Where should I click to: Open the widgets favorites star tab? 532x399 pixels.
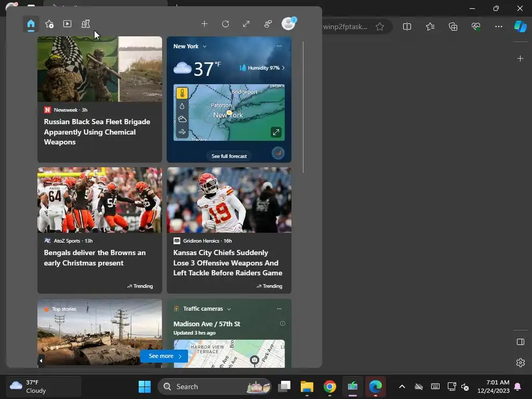pyautogui.click(x=49, y=24)
